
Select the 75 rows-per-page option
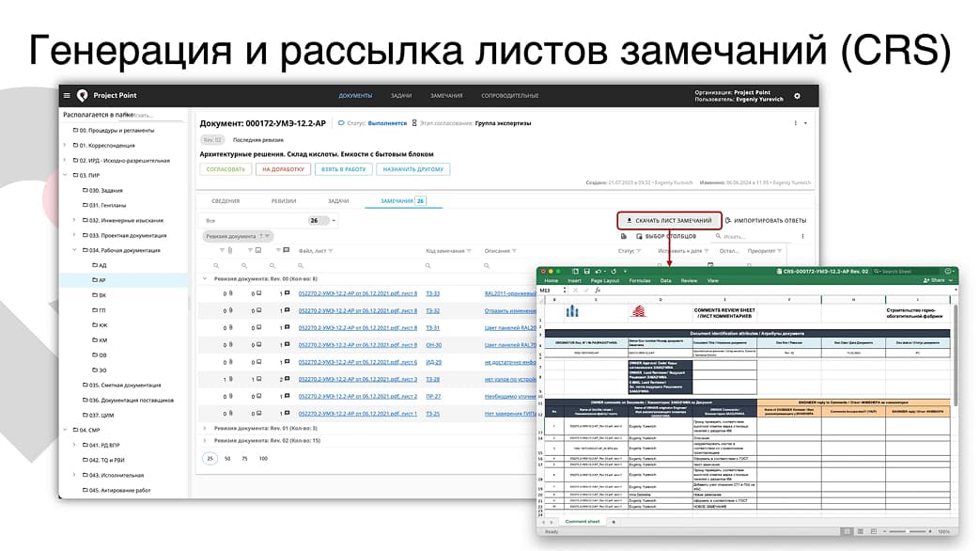[x=244, y=459]
